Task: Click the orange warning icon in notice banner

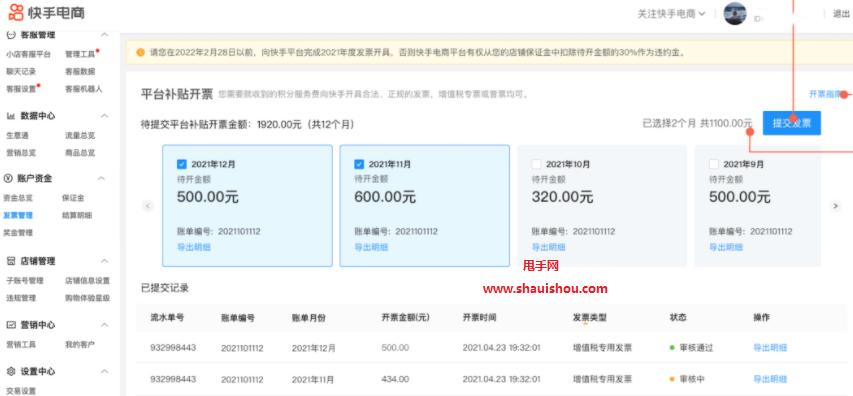Action: click(x=140, y=53)
